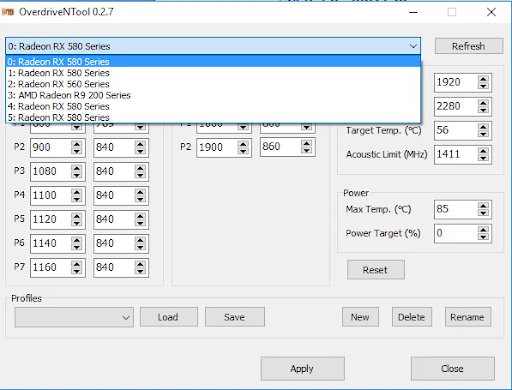Decrease GPU P7 voltage with down arrow
The height and width of the screenshot is (390, 512).
[x=140, y=271]
